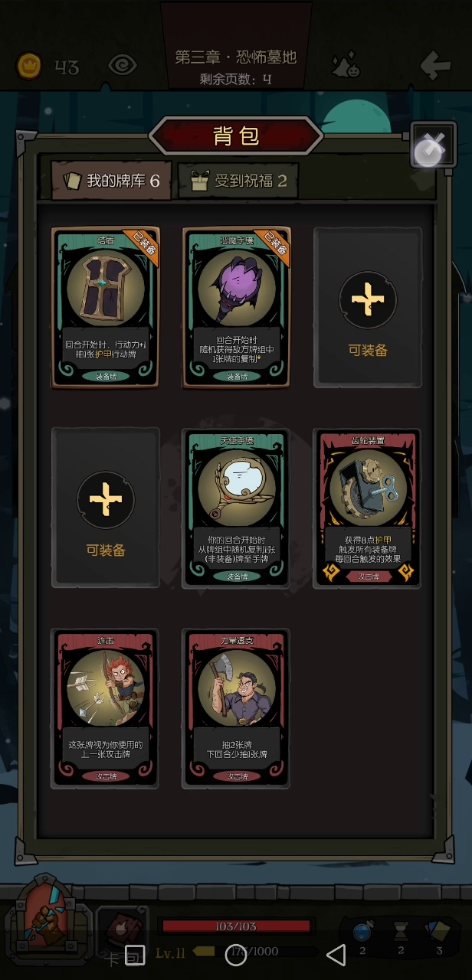Select the equipped shield card 塔盾
This screenshot has width=472, height=980.
[x=106, y=307]
